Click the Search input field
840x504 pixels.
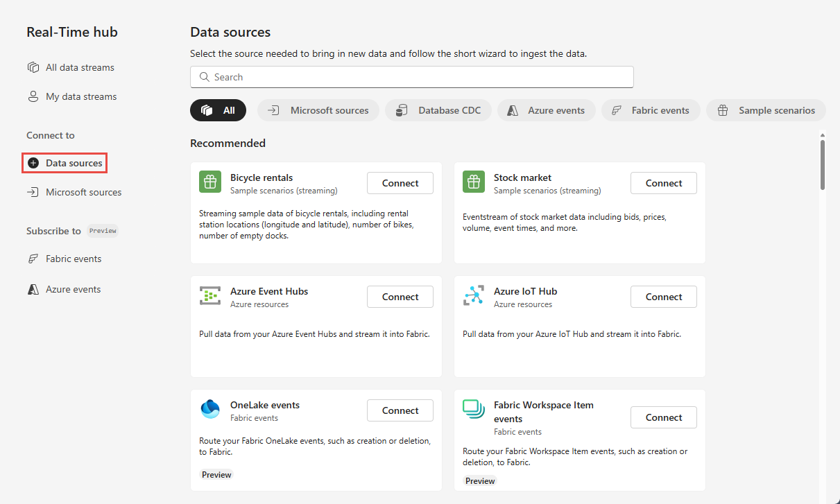point(412,77)
